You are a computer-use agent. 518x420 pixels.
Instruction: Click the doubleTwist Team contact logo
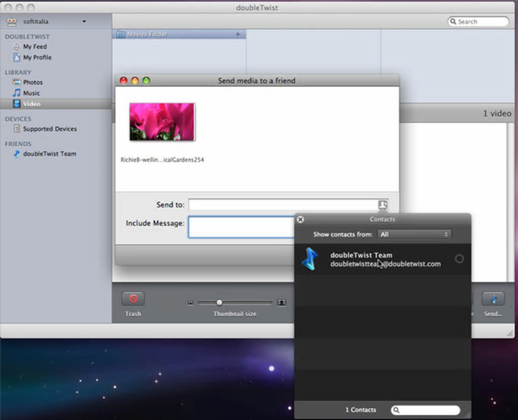[310, 259]
